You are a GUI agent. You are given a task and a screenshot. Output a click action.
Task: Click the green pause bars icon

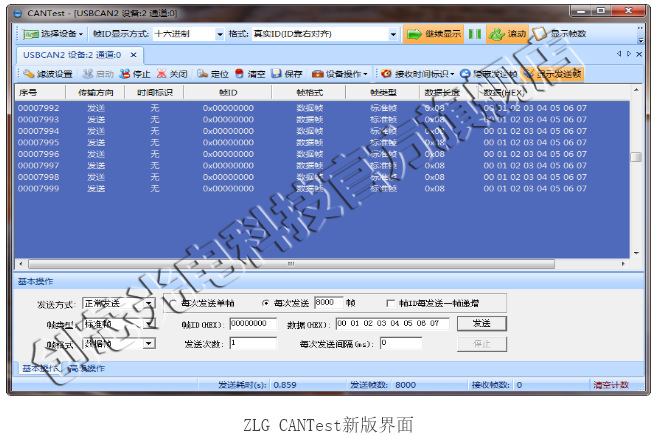[x=475, y=34]
